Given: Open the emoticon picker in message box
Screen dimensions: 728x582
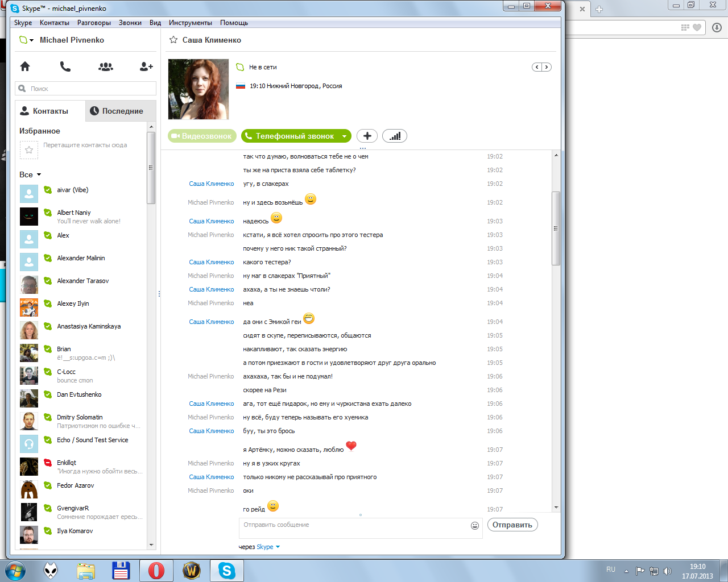Looking at the screenshot, I should click(475, 526).
